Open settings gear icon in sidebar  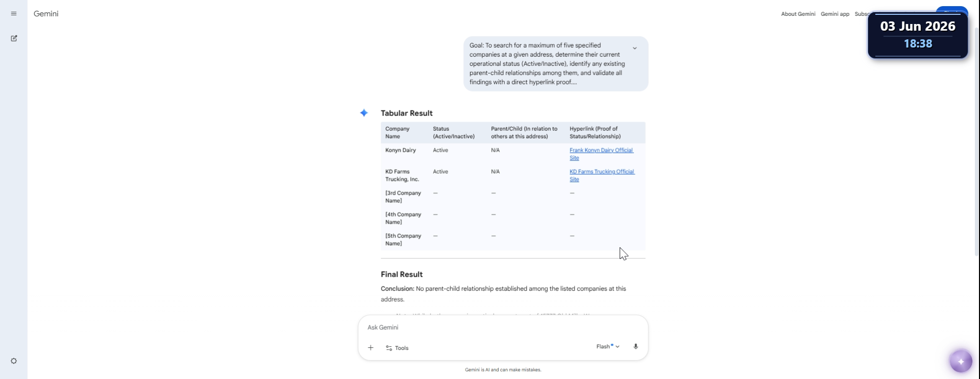pos(14,361)
